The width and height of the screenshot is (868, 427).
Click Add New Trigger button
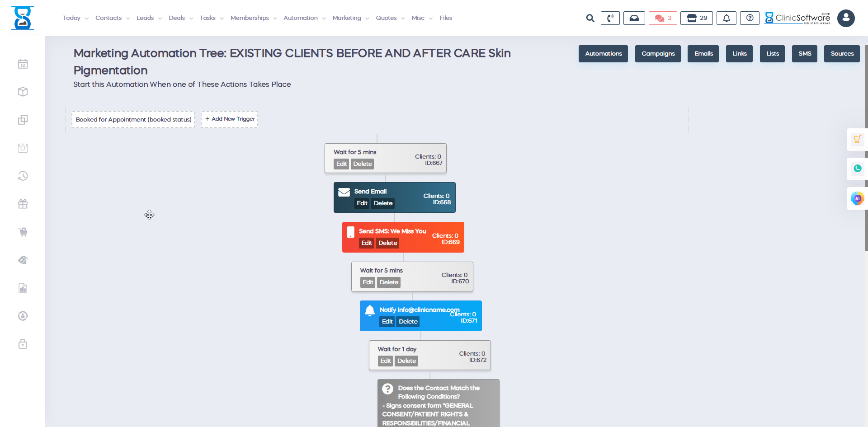[230, 119]
